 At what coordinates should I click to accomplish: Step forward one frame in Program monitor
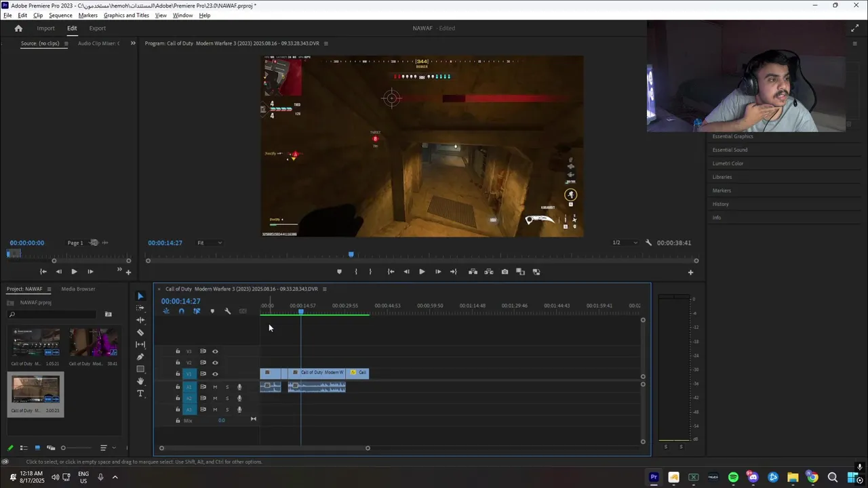pyautogui.click(x=438, y=272)
